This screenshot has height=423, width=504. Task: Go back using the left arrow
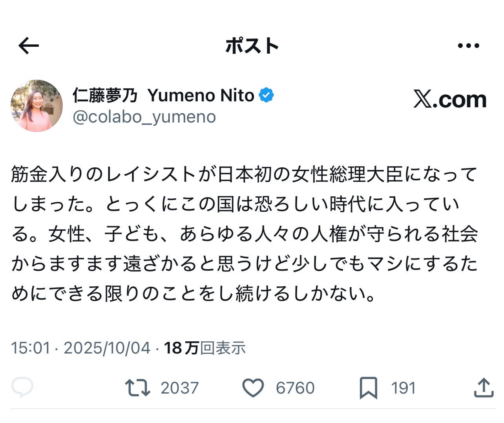pyautogui.click(x=29, y=46)
